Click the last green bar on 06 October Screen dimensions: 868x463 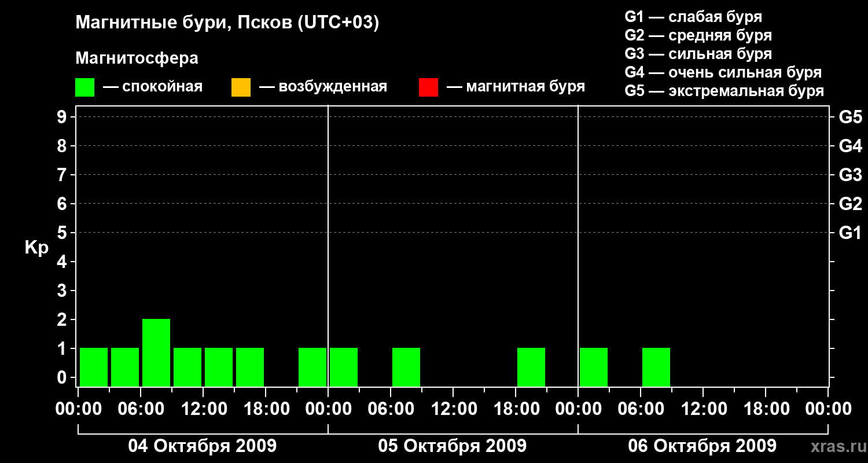656,367
